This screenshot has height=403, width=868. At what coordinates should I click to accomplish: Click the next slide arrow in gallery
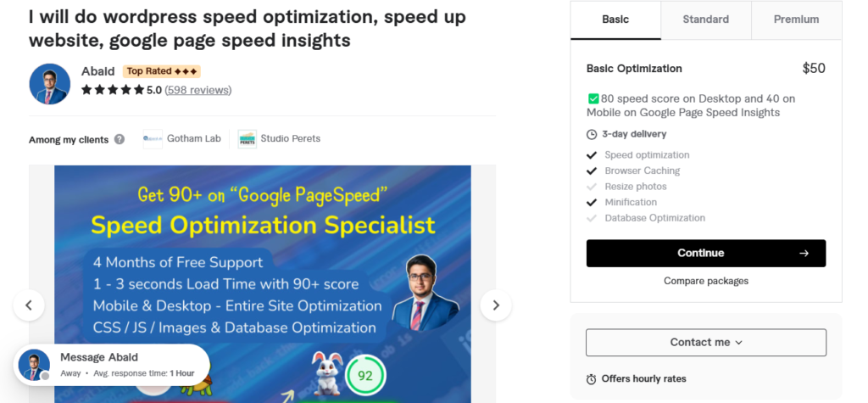(495, 305)
